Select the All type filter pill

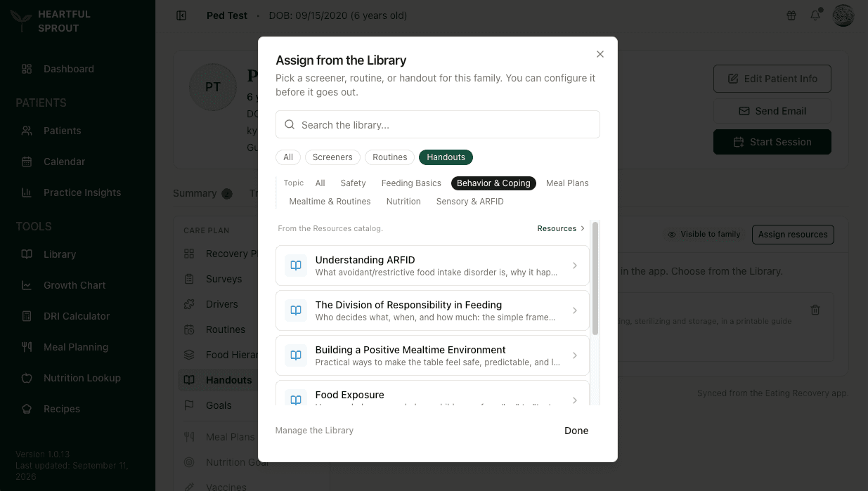288,157
